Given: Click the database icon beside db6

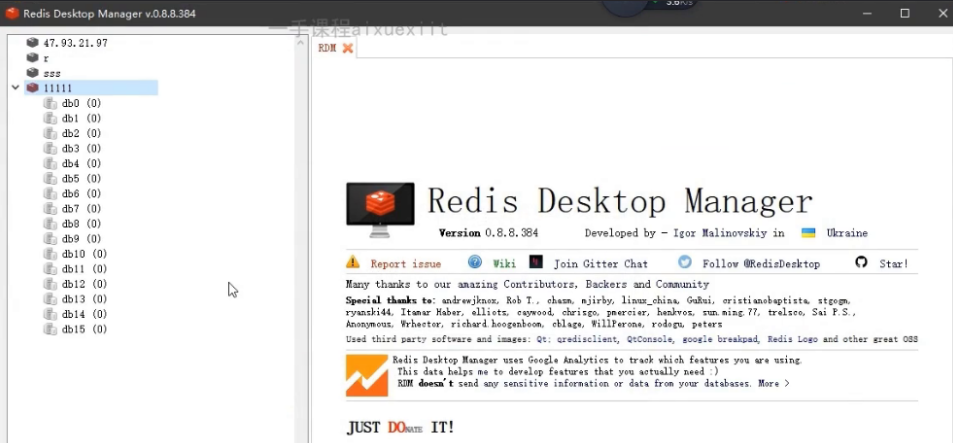Looking at the screenshot, I should pos(50,193).
